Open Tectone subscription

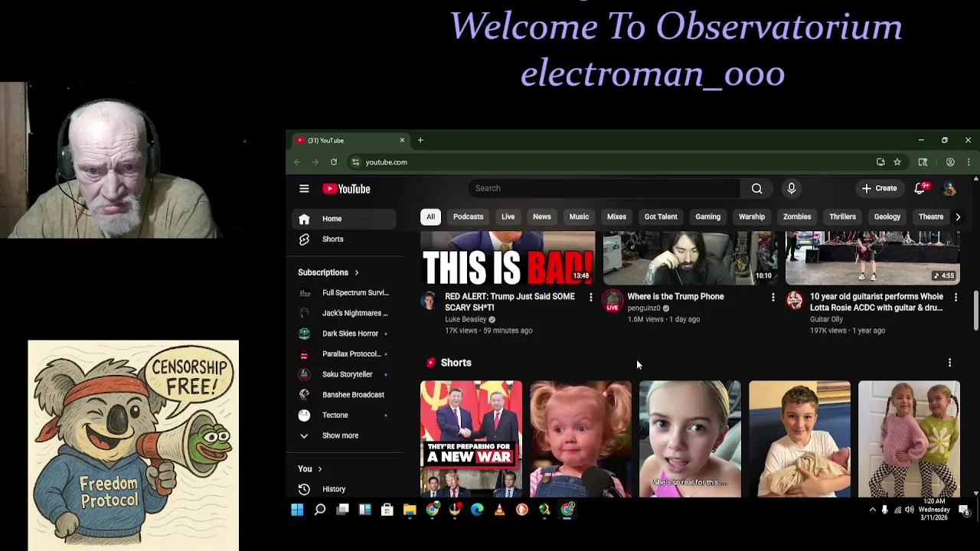[343, 415]
